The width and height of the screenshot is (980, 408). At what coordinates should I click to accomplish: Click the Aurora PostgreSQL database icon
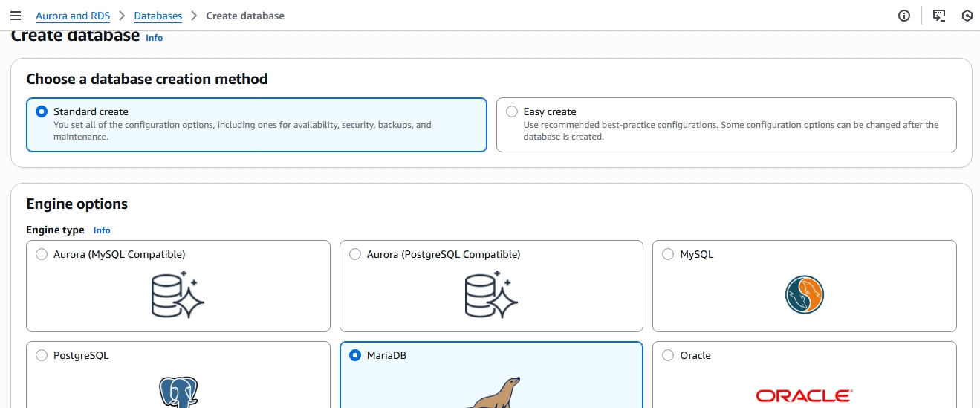pyautogui.click(x=491, y=294)
